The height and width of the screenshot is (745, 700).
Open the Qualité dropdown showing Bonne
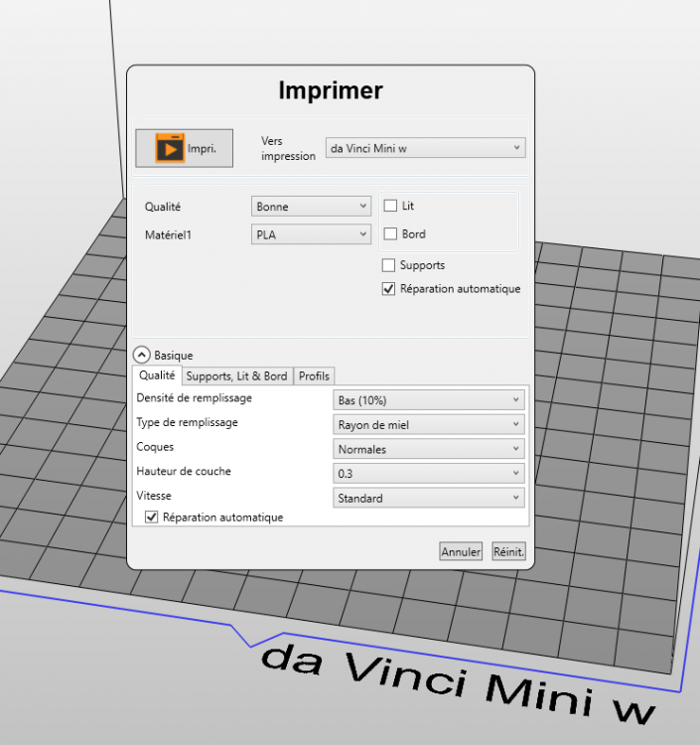[x=311, y=207]
